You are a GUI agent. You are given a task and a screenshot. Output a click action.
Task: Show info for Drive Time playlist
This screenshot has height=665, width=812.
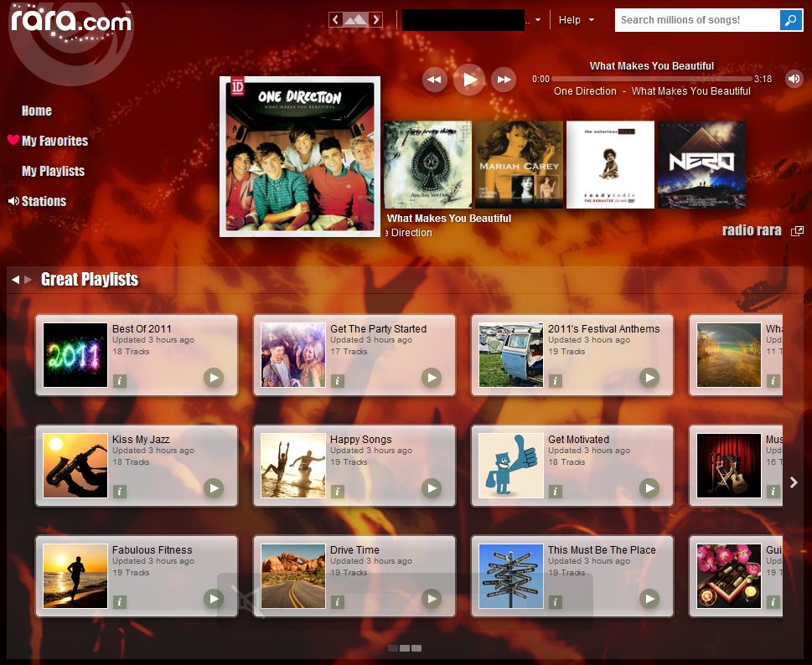tap(338, 602)
